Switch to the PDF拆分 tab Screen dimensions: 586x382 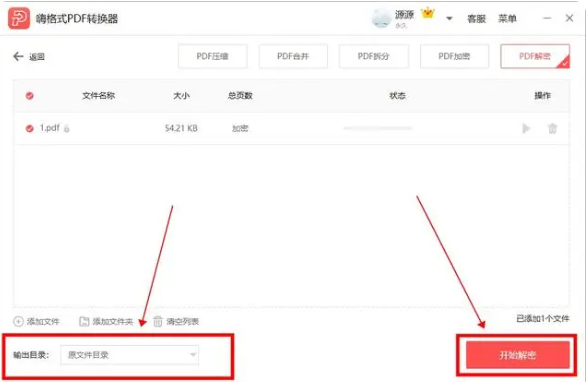[x=374, y=56]
